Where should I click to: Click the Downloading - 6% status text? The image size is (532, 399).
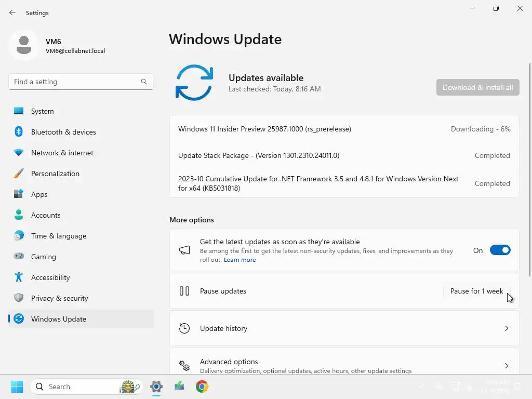(481, 129)
